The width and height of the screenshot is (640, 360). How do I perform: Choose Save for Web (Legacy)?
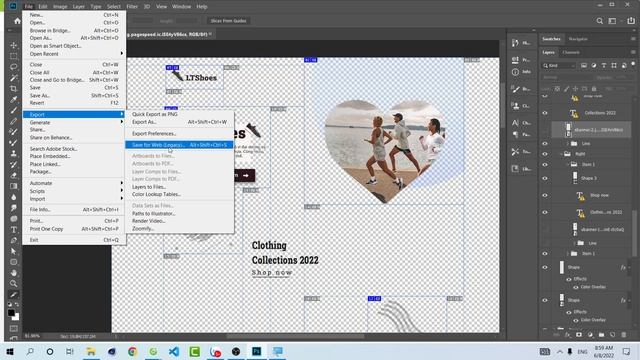pyautogui.click(x=179, y=145)
